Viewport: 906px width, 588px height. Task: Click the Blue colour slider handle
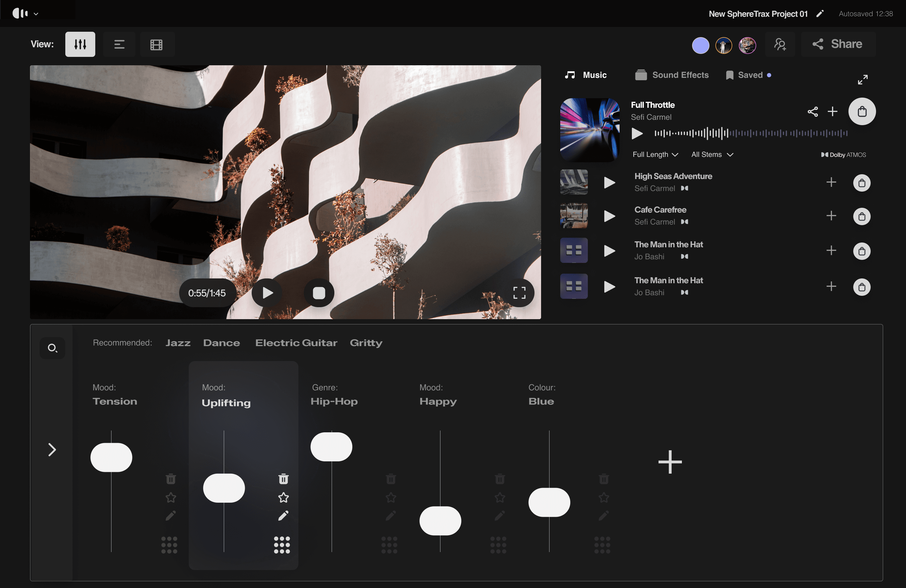549,502
